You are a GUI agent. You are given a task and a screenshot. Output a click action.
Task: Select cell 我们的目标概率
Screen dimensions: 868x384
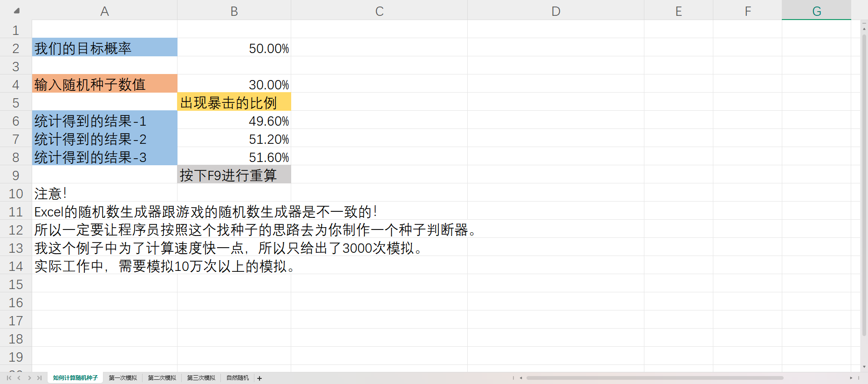pyautogui.click(x=105, y=47)
